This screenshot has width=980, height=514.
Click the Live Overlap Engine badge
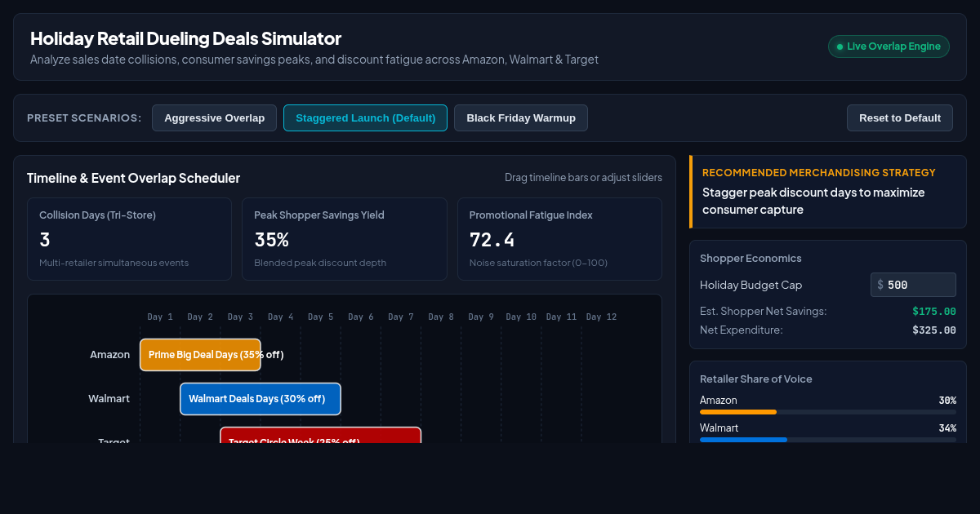[889, 47]
